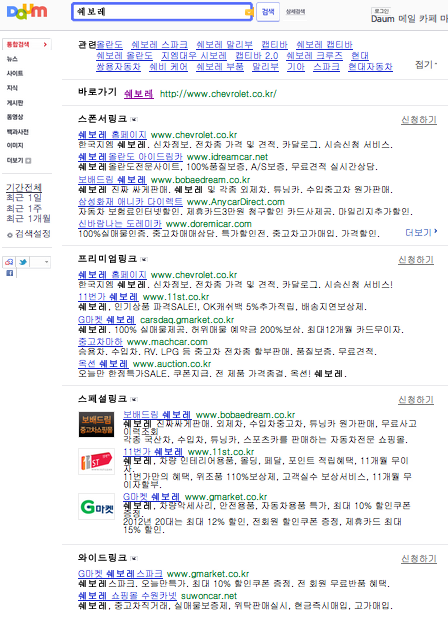Image resolution: width=448 pixels, height=618 pixels.
Task: Open G마켓 쉐보레 carsdaq link
Action: 106,320
